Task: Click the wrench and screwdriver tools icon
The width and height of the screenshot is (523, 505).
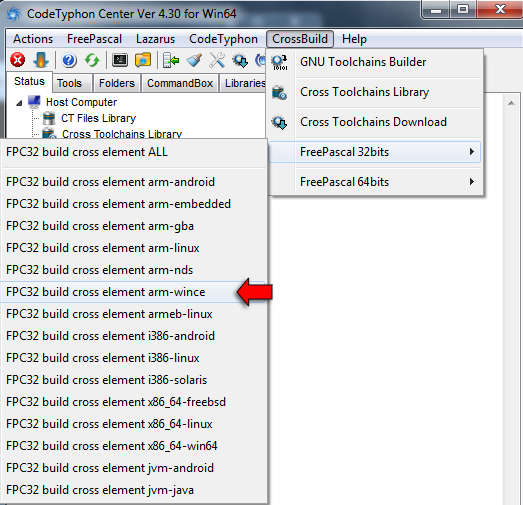Action: coord(217,60)
